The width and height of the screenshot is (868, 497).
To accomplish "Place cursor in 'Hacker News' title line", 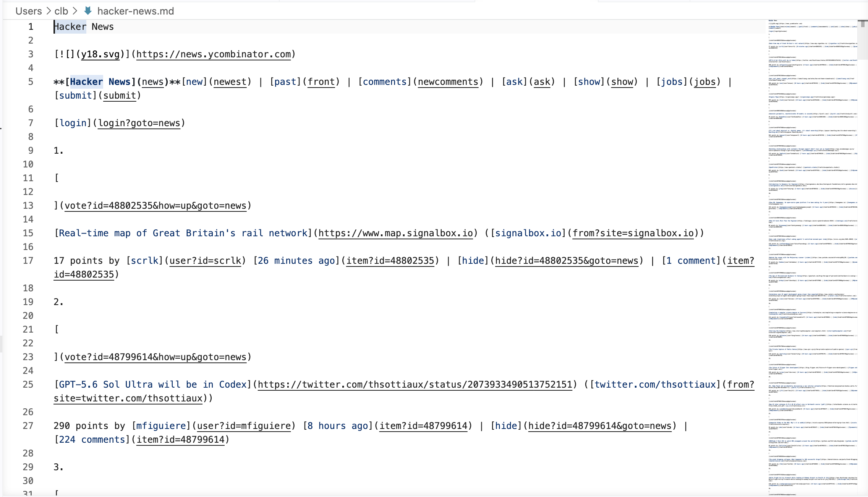I will [x=84, y=27].
